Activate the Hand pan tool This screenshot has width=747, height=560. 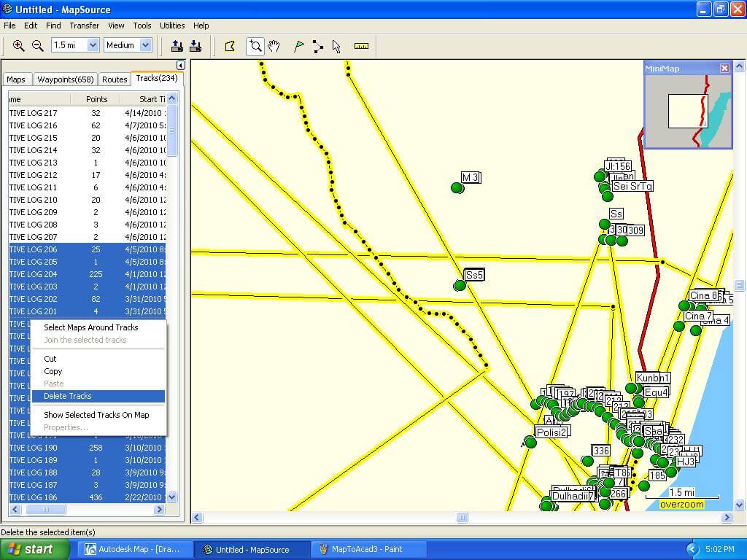[274, 46]
